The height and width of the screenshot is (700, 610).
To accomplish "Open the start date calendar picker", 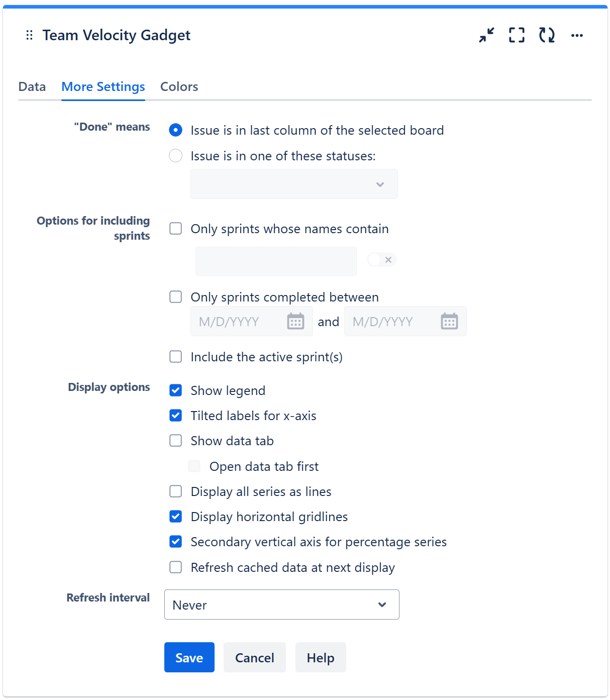I will coord(295,321).
